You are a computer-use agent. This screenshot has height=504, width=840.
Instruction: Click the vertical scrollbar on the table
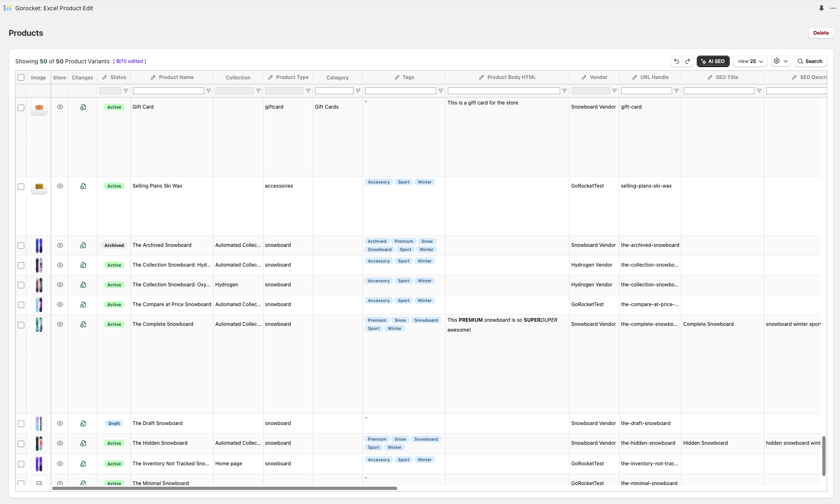point(824,456)
